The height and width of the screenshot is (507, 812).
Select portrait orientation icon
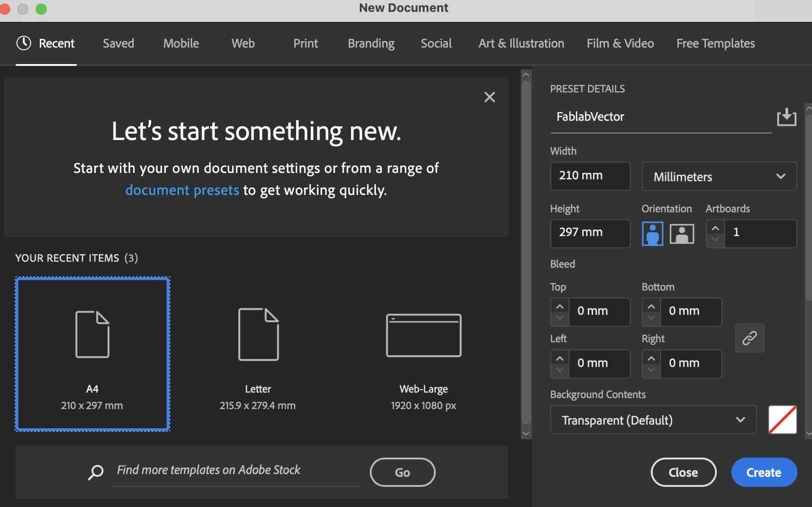coord(652,233)
